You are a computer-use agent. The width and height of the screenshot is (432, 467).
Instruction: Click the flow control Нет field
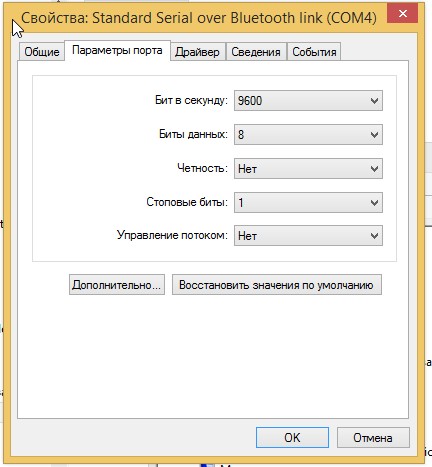click(308, 236)
